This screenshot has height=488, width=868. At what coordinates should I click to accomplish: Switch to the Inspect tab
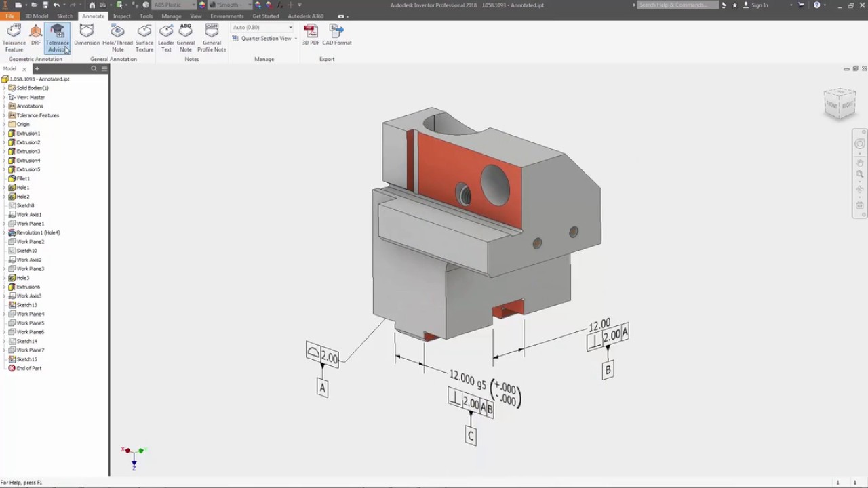[x=122, y=16]
